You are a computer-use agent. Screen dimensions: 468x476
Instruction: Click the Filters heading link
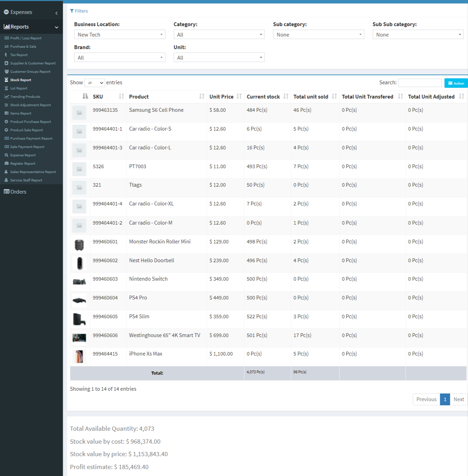pos(79,11)
